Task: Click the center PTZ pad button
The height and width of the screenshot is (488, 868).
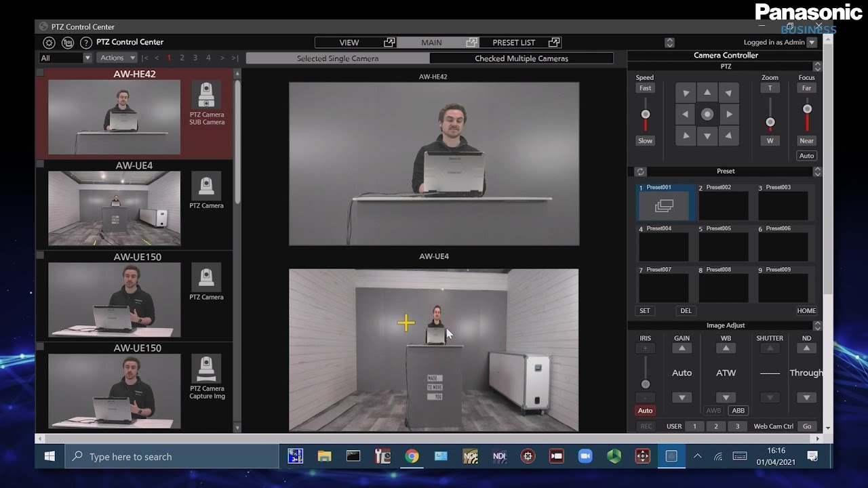Action: tap(707, 115)
